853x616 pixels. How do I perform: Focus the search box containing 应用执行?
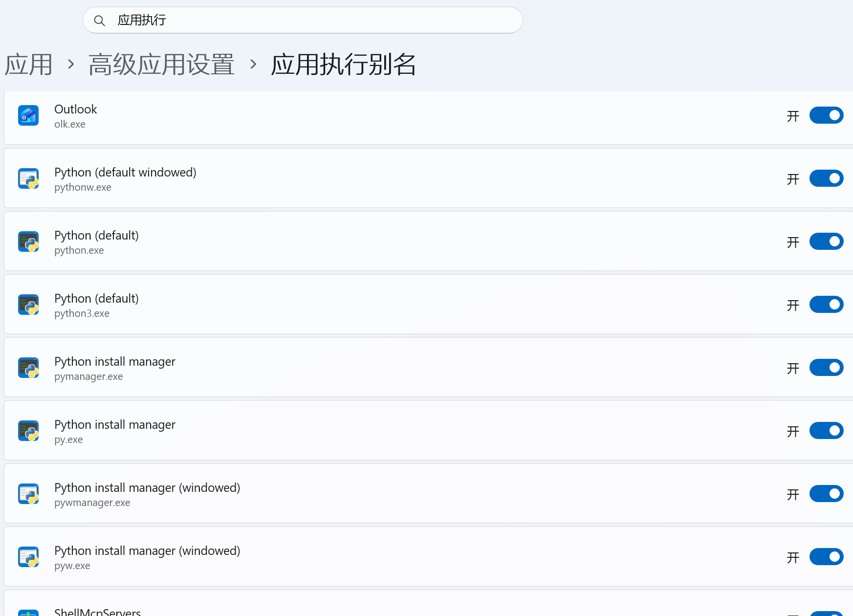[x=303, y=20]
